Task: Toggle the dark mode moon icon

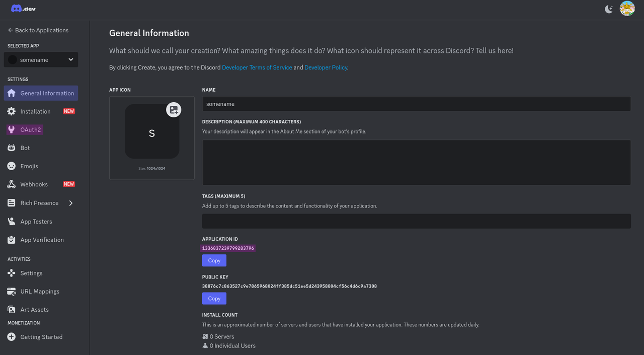Action: tap(609, 9)
